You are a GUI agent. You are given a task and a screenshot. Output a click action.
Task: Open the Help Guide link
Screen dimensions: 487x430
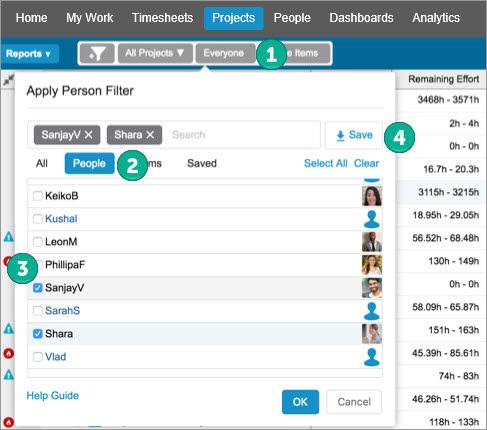click(53, 396)
